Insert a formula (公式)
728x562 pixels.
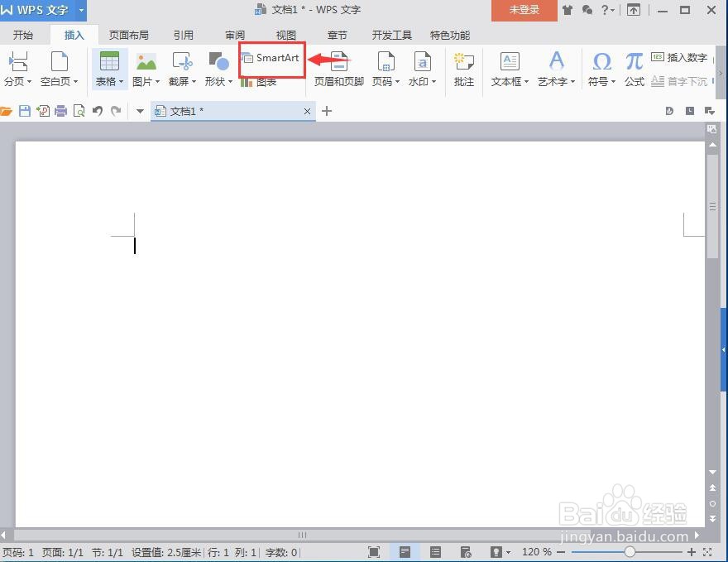635,69
